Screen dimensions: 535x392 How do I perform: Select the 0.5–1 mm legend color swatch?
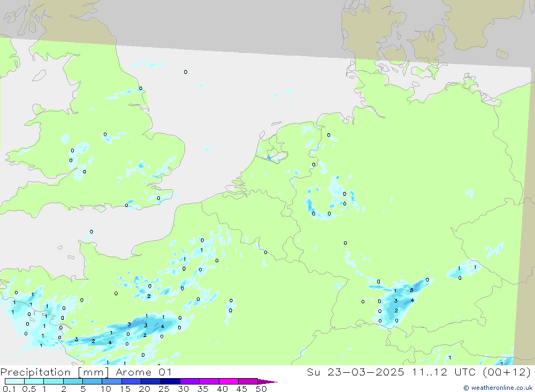click(x=34, y=381)
